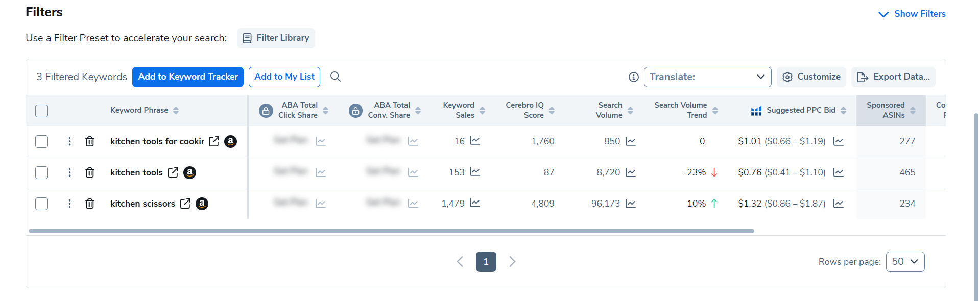Image resolution: width=980 pixels, height=301 pixels.
Task: Open more options for kitchen tools row
Action: point(69,172)
